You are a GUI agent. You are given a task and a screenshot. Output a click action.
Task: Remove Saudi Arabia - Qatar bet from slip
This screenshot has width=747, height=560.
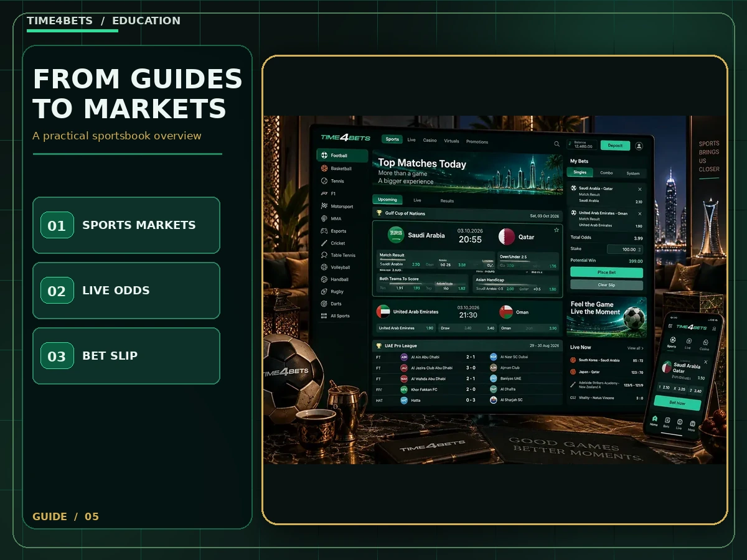click(639, 189)
